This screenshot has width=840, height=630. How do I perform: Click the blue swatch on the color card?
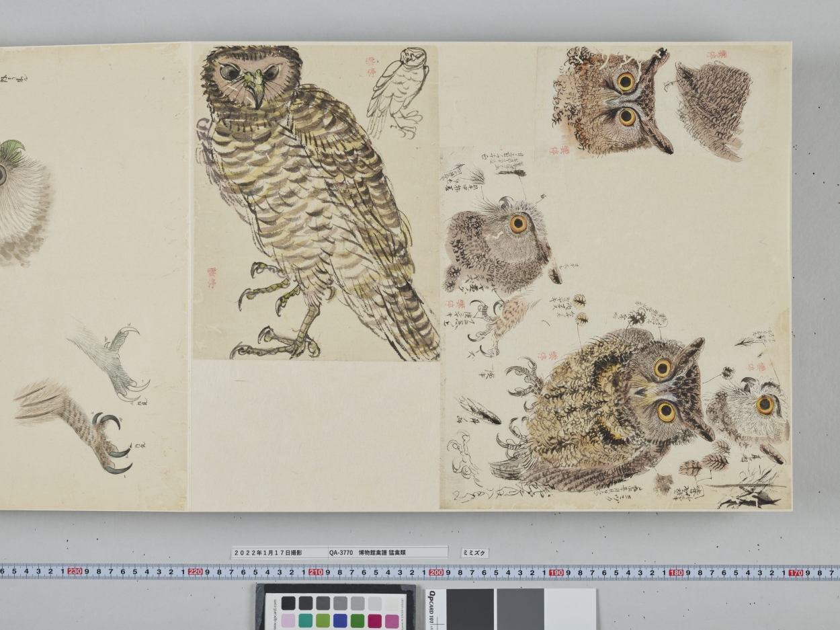340,621
